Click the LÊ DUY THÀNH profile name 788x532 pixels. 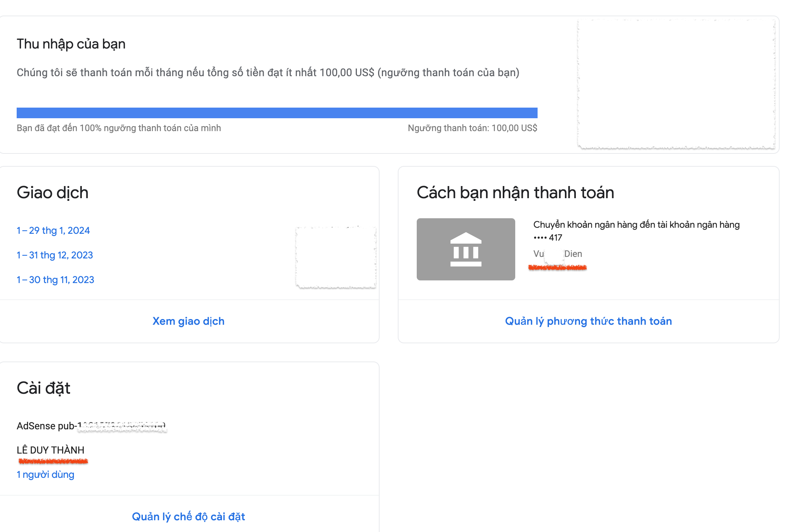tap(50, 450)
